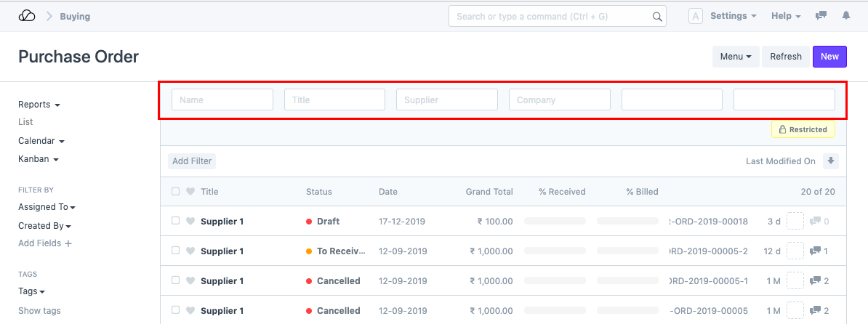
Task: Tick the To Receive order checkbox
Action: [x=175, y=251]
